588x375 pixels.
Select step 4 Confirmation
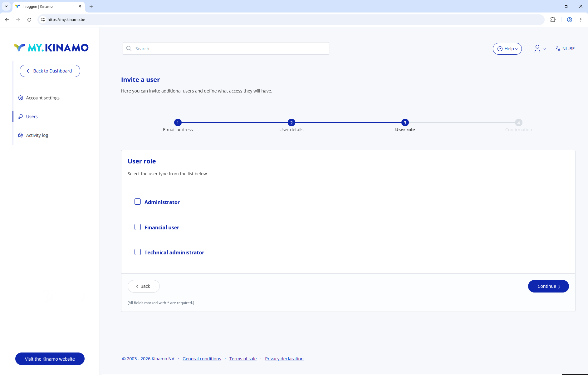519,122
